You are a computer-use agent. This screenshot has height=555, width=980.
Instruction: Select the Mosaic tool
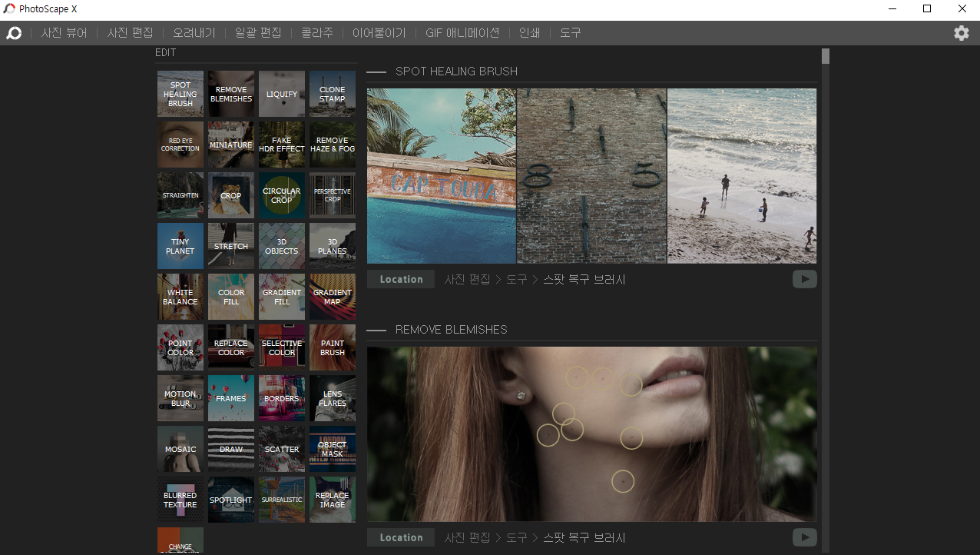pos(180,449)
